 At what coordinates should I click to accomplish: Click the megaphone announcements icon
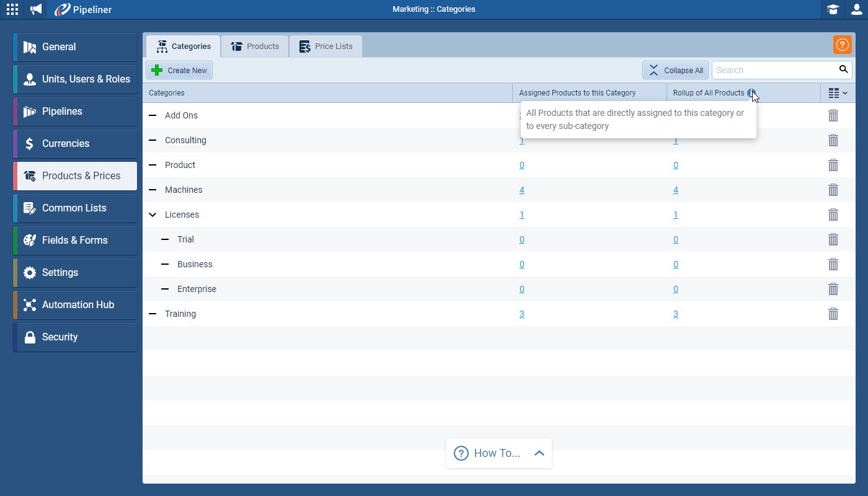tap(37, 9)
